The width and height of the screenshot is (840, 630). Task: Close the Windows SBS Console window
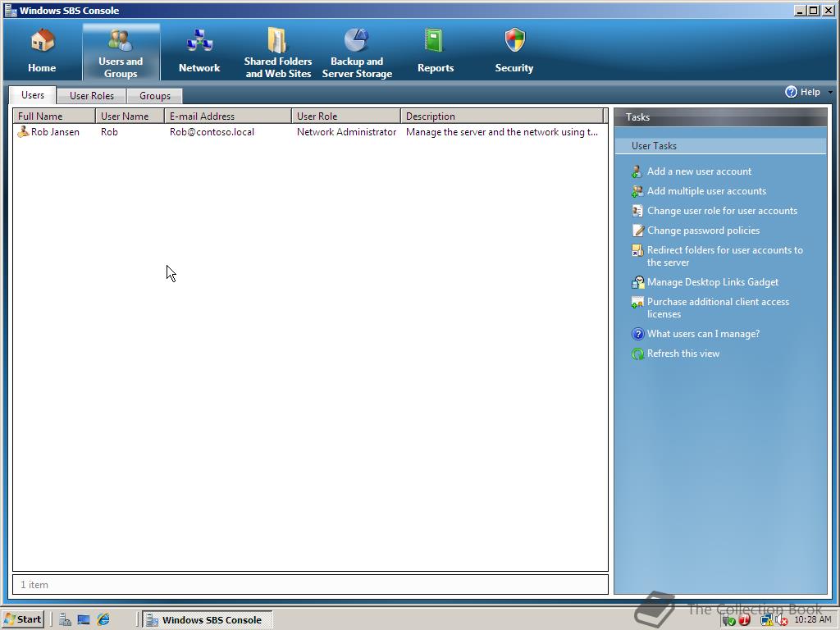(828, 10)
